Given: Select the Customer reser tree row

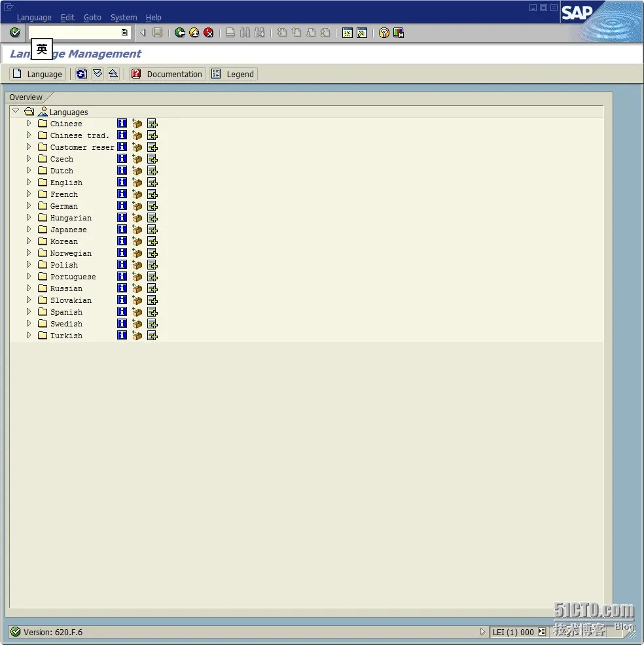Looking at the screenshot, I should 82,147.
